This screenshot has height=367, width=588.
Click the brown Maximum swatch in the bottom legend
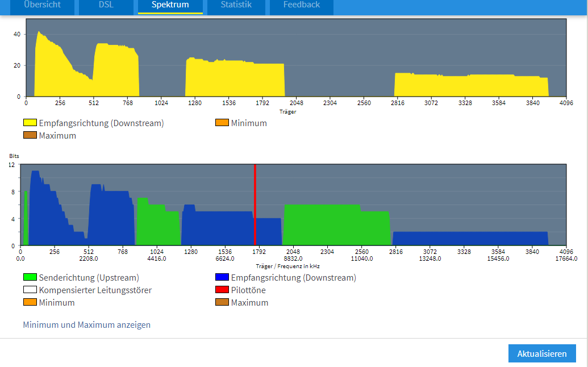pos(222,303)
